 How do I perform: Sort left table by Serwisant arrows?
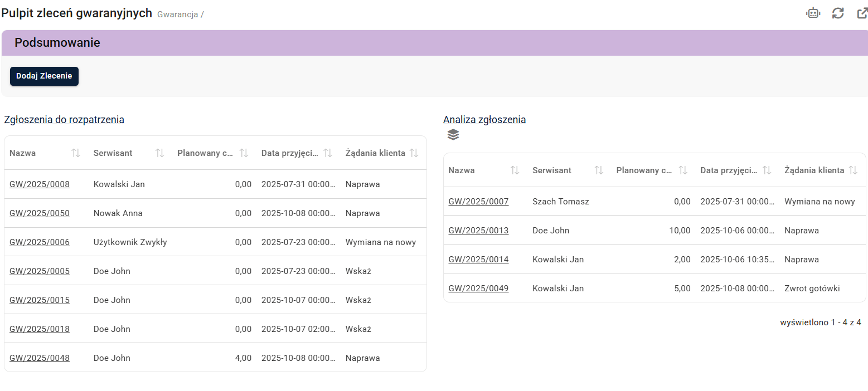[159, 153]
